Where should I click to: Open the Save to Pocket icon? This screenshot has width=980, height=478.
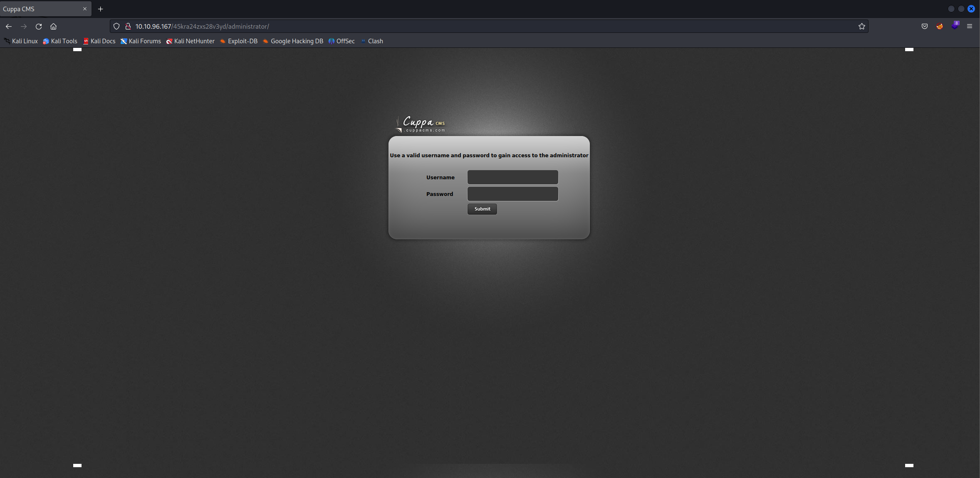924,26
